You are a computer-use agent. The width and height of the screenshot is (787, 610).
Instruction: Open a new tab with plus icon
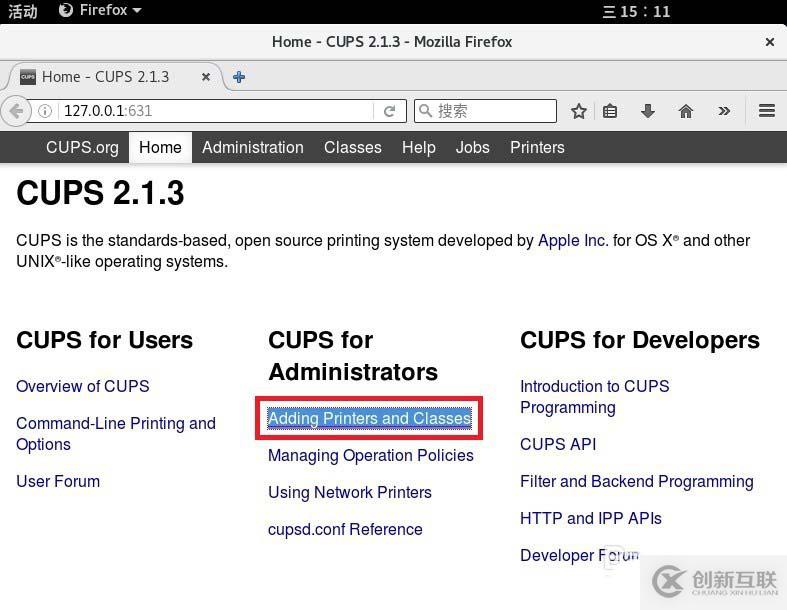click(239, 77)
